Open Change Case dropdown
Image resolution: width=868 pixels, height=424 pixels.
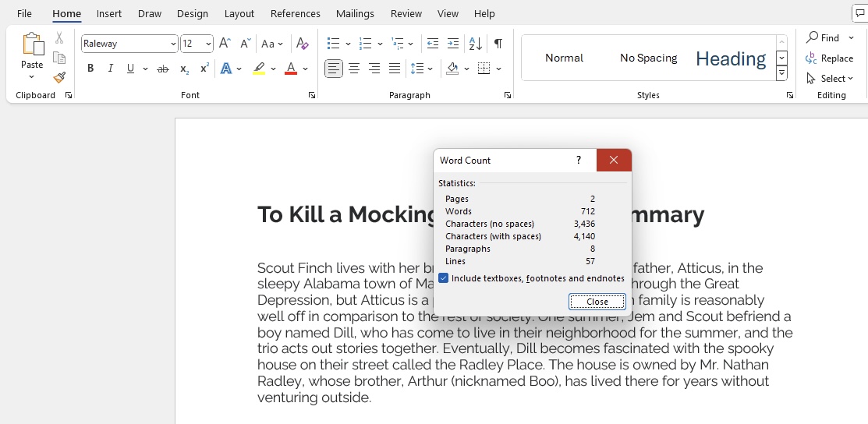click(x=272, y=43)
